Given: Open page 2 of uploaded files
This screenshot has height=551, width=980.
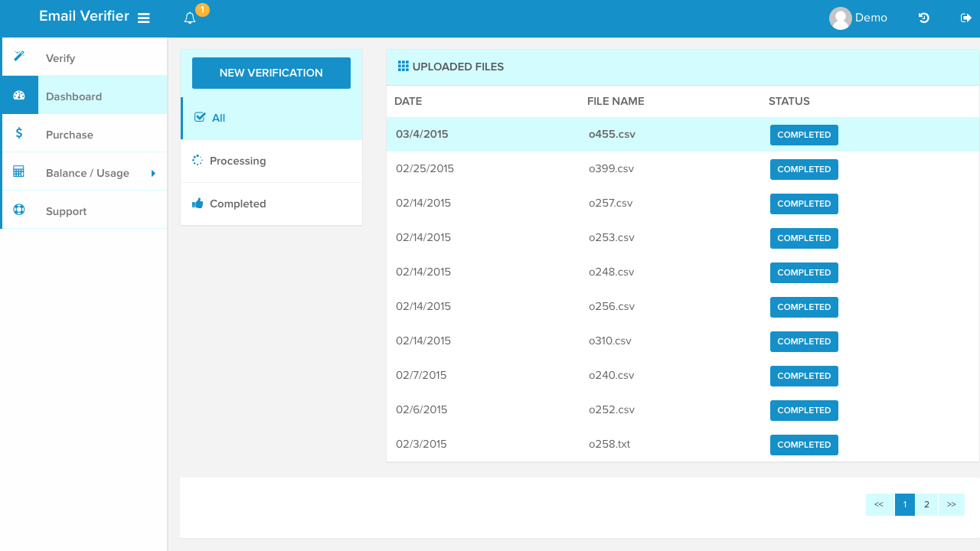Looking at the screenshot, I should pos(926,504).
